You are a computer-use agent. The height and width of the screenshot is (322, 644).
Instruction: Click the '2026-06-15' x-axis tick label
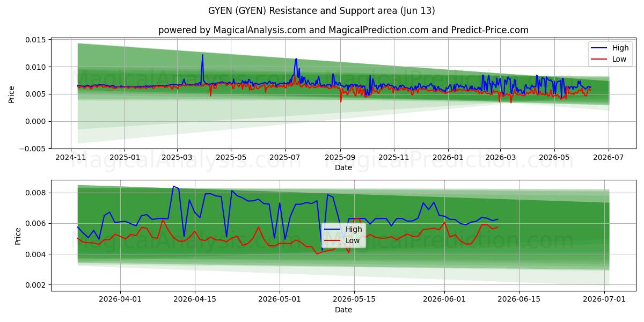[519, 300]
